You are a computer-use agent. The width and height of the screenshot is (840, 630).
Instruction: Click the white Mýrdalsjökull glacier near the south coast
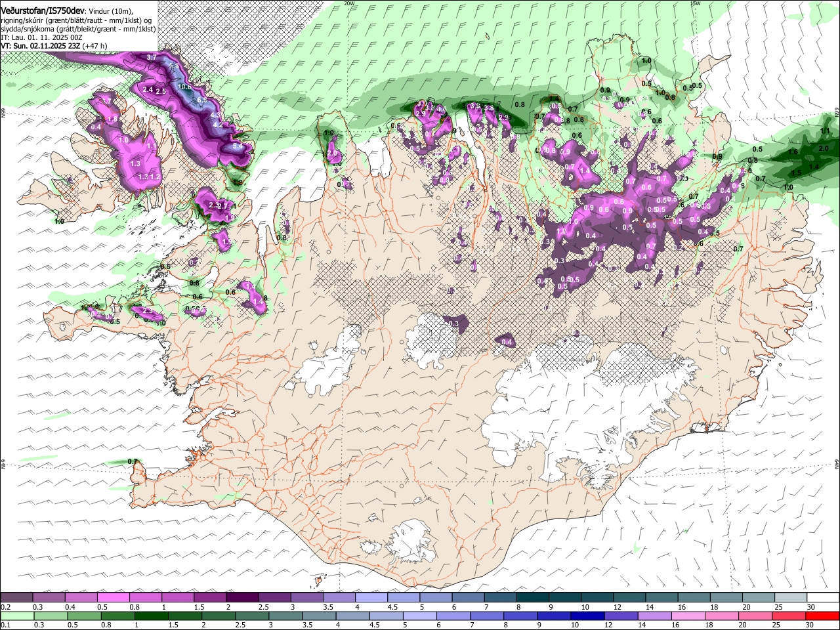pyautogui.click(x=412, y=541)
